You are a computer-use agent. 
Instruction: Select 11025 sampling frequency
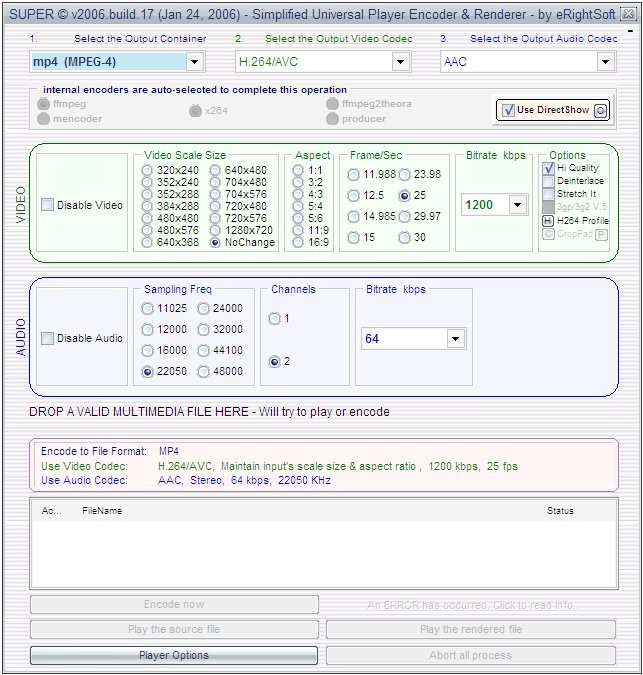click(147, 309)
